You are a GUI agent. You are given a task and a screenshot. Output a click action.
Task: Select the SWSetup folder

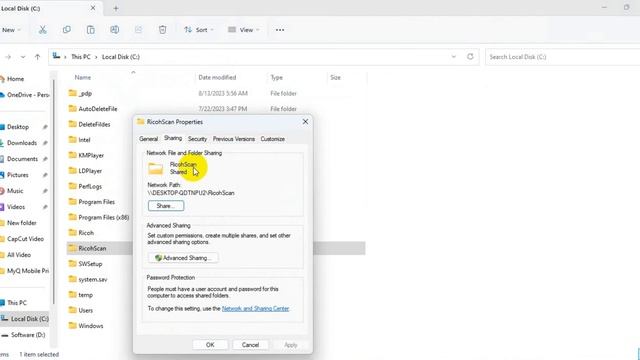[90, 264]
